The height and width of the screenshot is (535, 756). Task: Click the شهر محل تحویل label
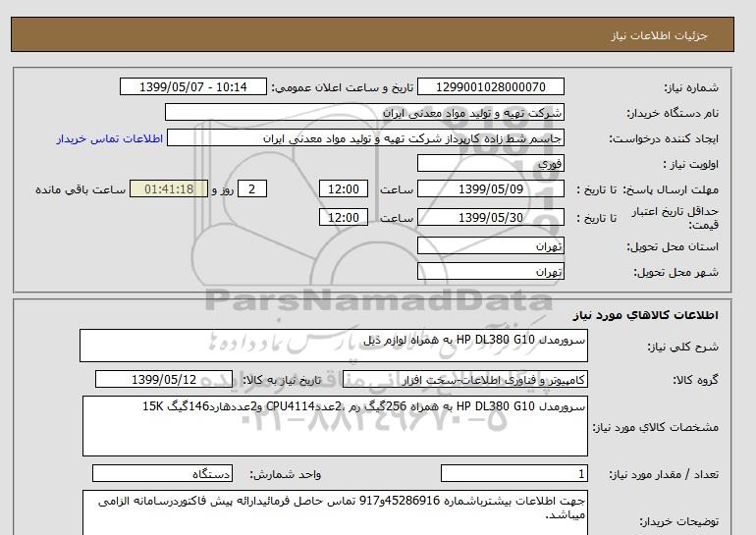675,272
